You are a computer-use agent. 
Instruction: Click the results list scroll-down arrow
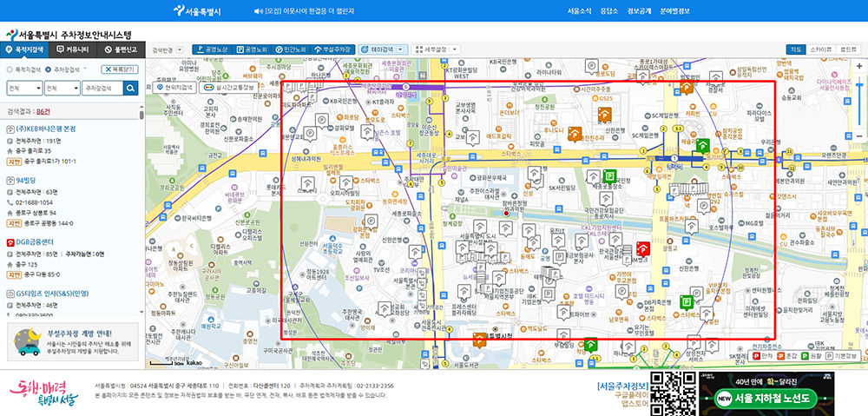(x=141, y=312)
